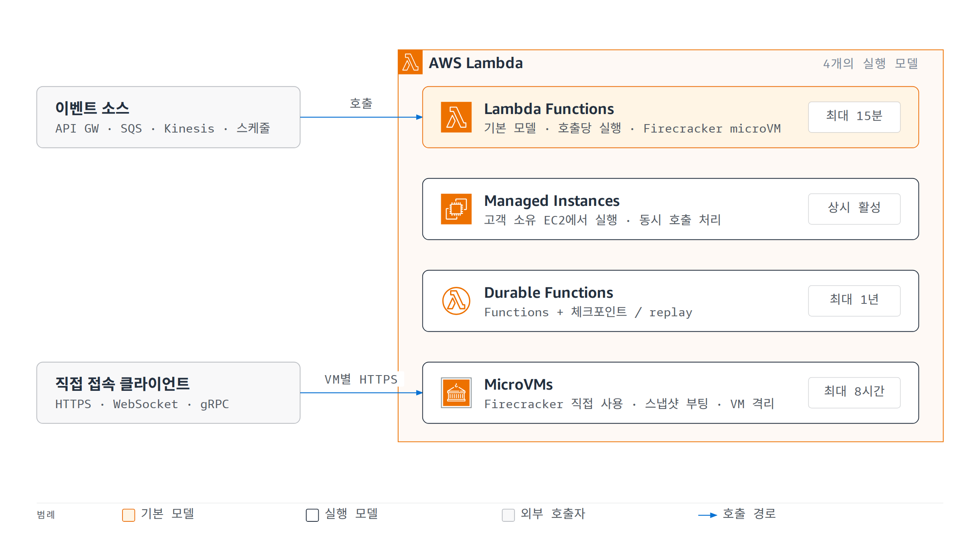Click the API GW · SQS · Kinesis subtitle
The width and height of the screenshot is (980, 552).
click(163, 129)
